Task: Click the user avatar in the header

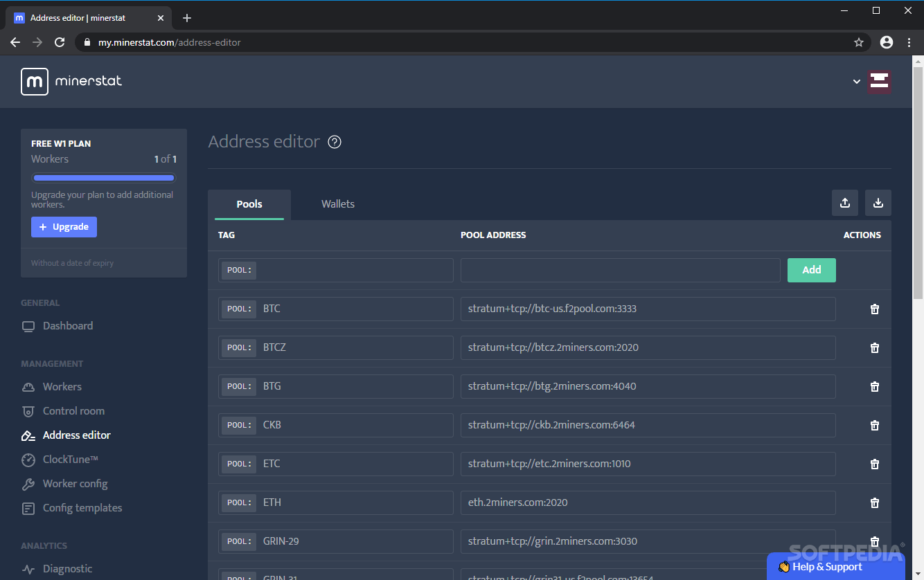Action: 880,81
